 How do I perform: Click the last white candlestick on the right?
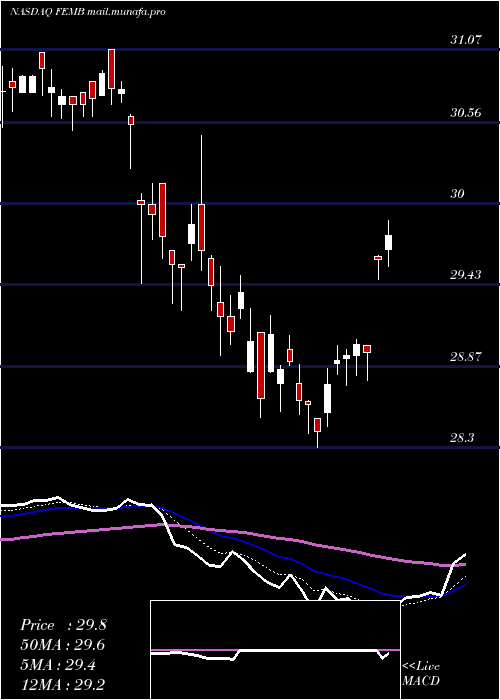tap(388, 242)
